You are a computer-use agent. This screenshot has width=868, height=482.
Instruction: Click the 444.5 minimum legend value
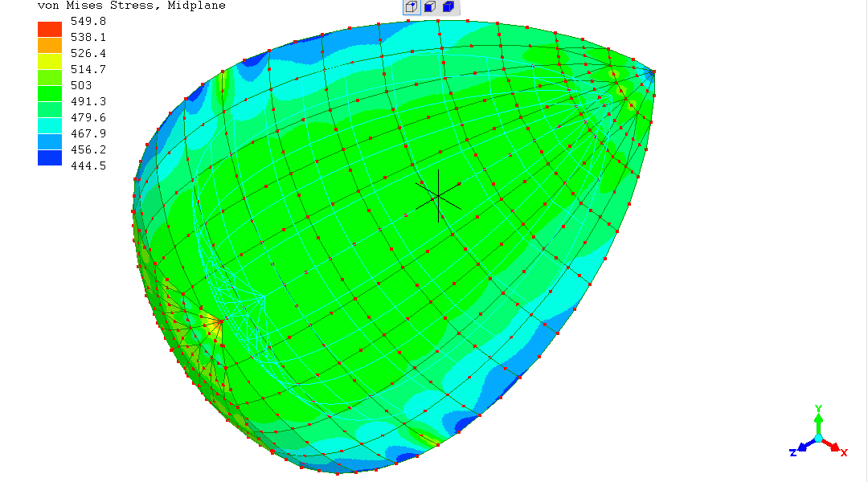point(88,166)
